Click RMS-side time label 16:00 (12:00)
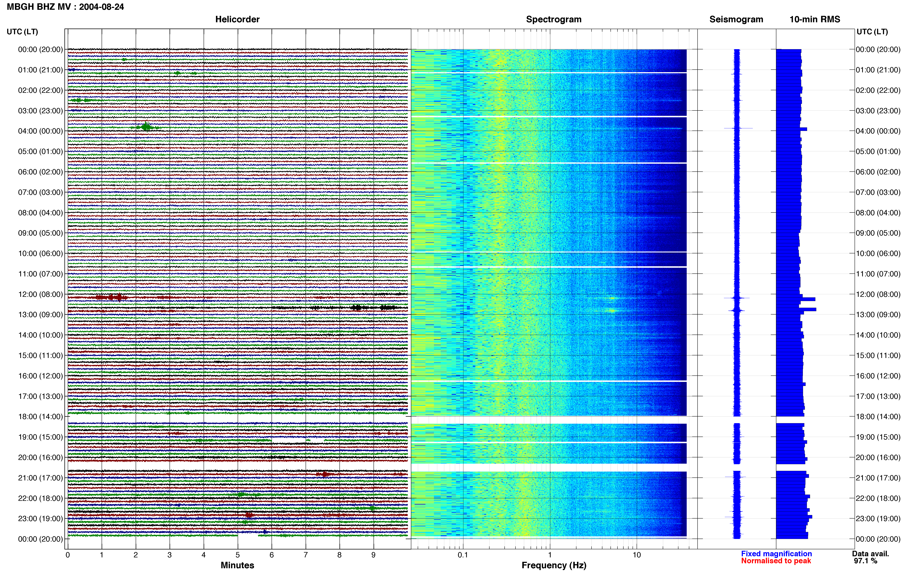The width and height of the screenshot is (924, 578). (878, 376)
